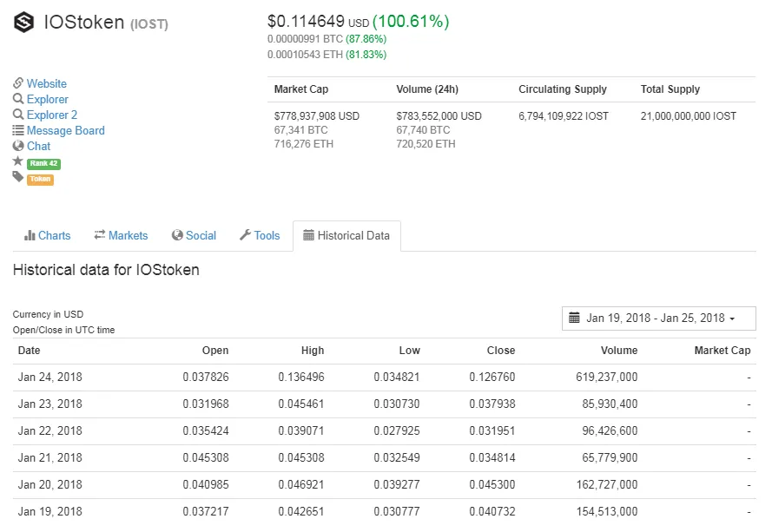This screenshot has width=772, height=532.
Task: Click the 0.00000991 BTC price line
Action: 327,39
